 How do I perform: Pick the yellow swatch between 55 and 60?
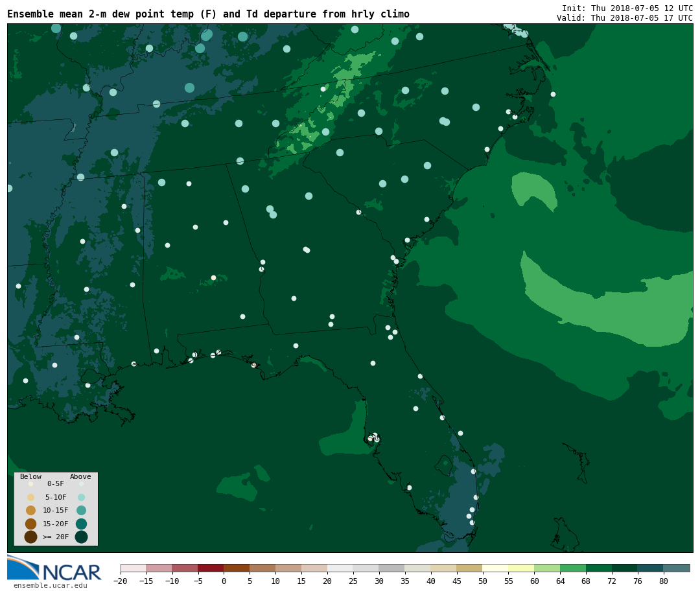point(521,568)
